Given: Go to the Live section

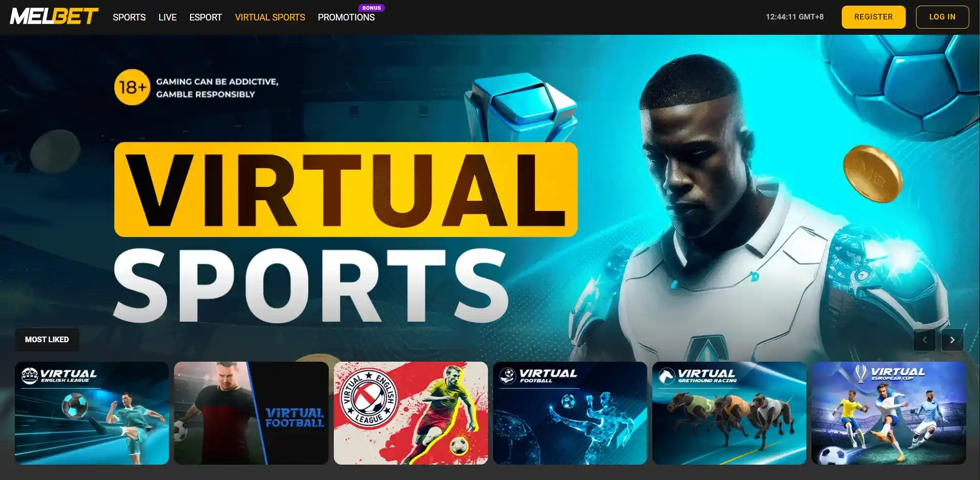Looking at the screenshot, I should 167,17.
